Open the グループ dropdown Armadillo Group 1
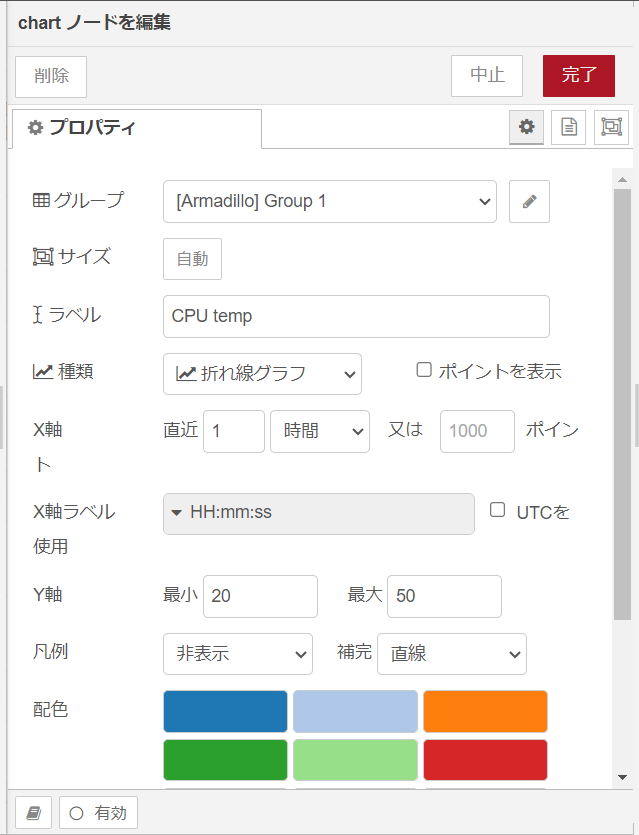This screenshot has width=639, height=835. coord(330,201)
